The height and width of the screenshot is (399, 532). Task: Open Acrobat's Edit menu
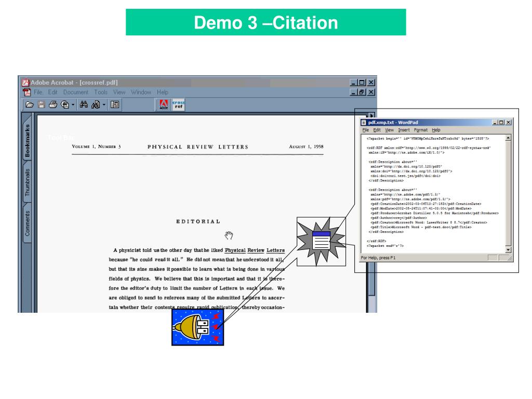tap(52, 92)
